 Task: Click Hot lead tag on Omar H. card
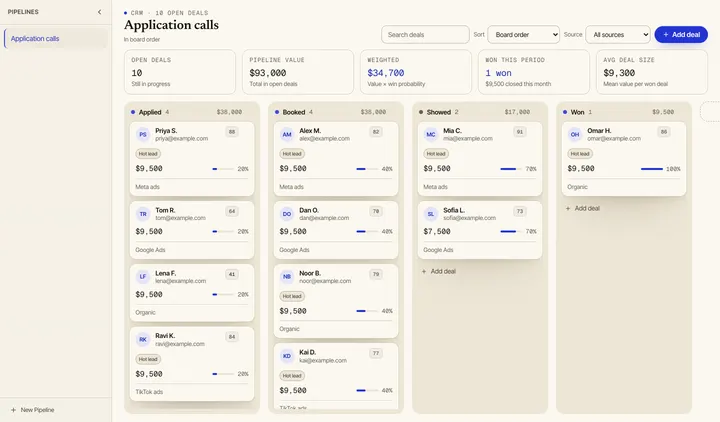click(x=580, y=154)
